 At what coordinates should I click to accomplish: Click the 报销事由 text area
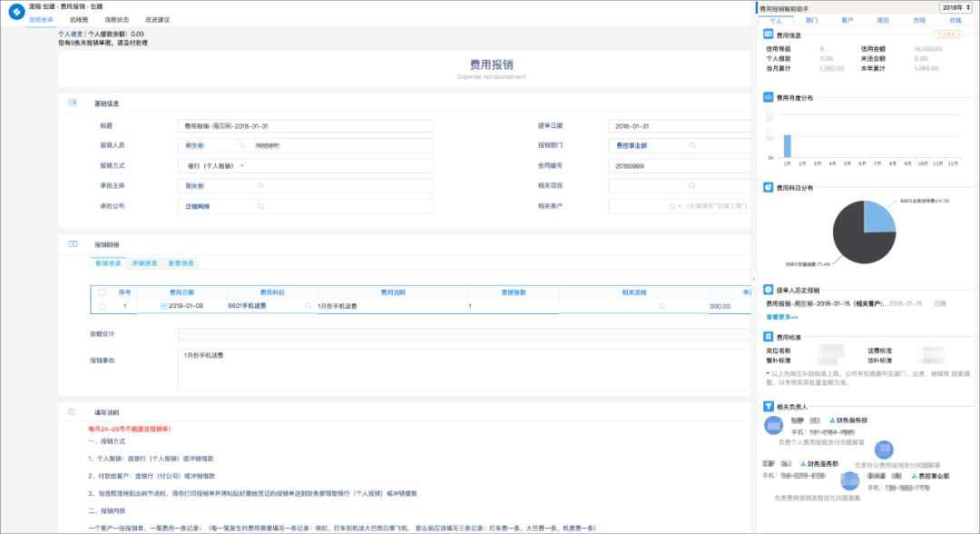(465, 370)
